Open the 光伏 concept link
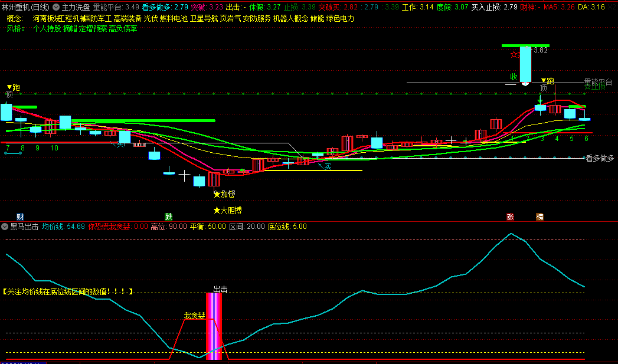Image resolution: width=618 pixels, height=364 pixels. click(151, 18)
